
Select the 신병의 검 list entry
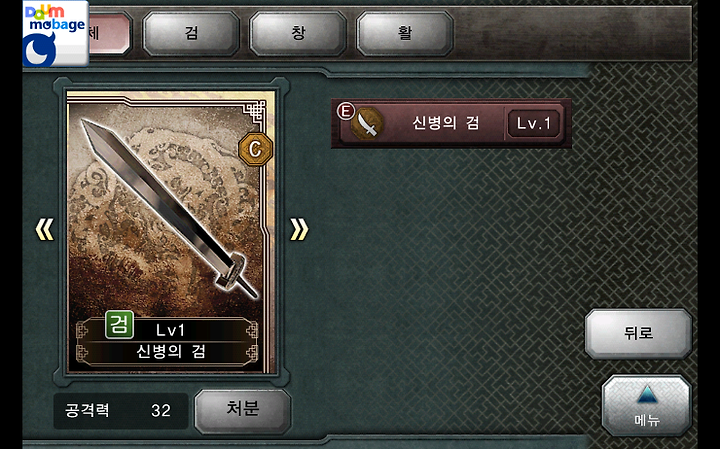click(451, 123)
